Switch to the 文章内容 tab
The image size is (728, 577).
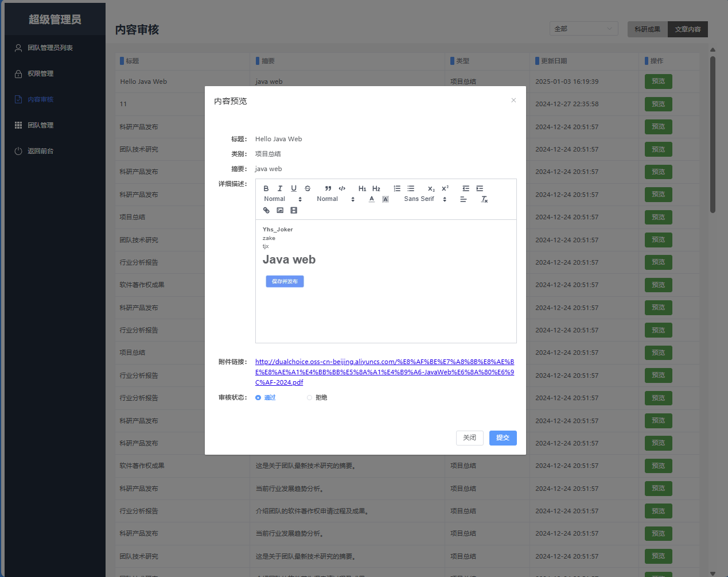(x=687, y=29)
